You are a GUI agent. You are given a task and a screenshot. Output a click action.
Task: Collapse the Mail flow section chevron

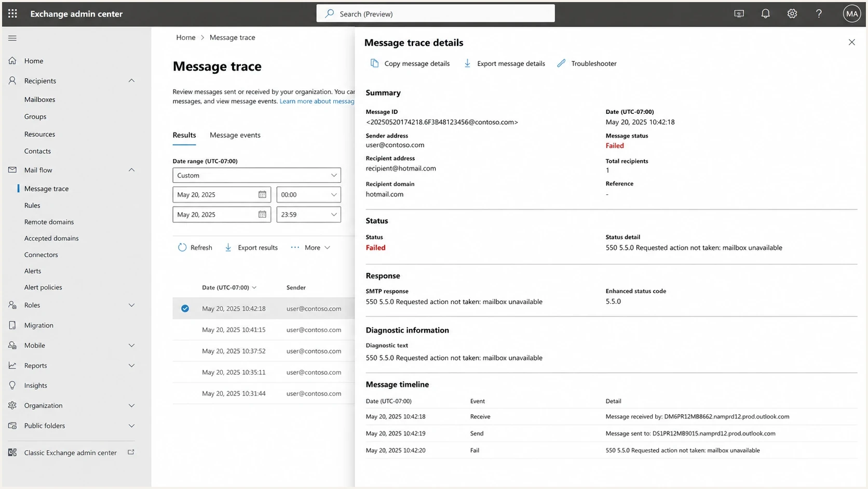(131, 170)
